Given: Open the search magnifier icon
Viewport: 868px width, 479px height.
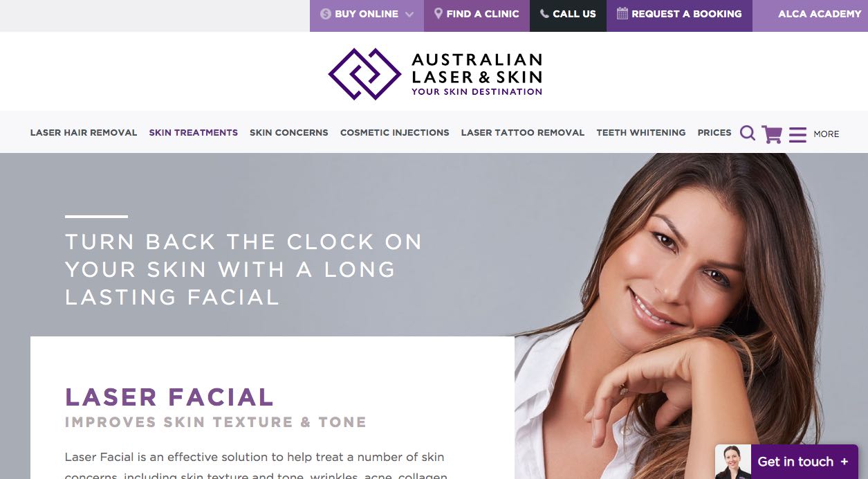Looking at the screenshot, I should [x=747, y=133].
